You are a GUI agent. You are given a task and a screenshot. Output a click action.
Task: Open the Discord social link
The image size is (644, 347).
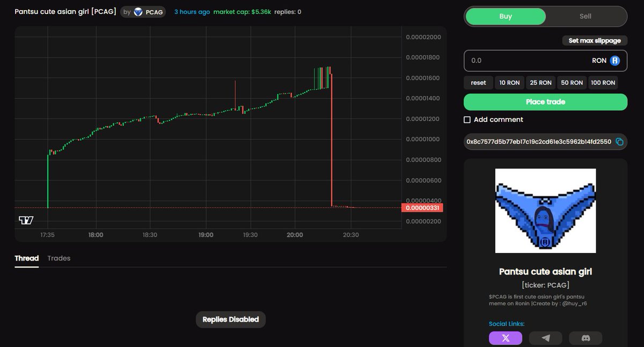(x=586, y=338)
